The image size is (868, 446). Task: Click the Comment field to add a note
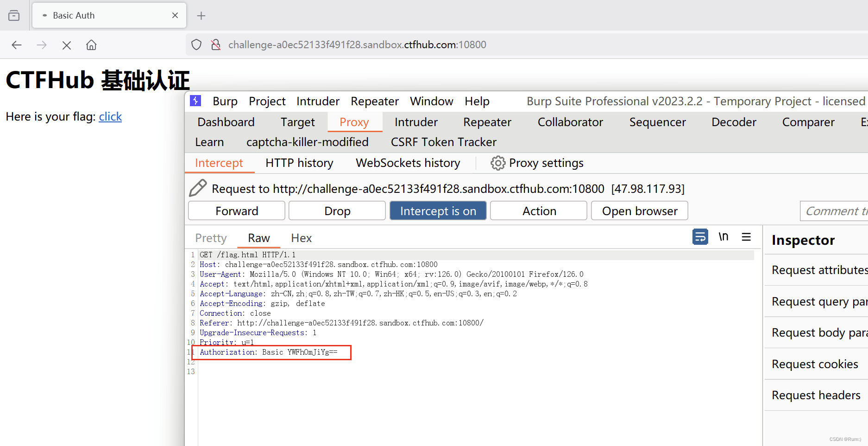pos(834,210)
